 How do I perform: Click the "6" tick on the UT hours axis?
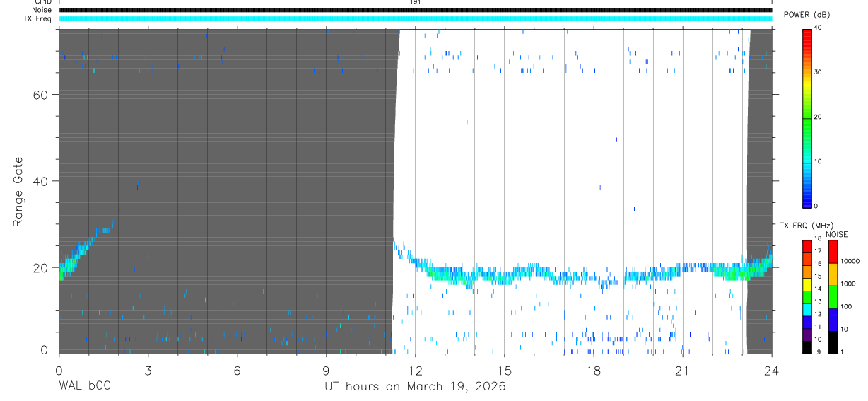click(237, 370)
